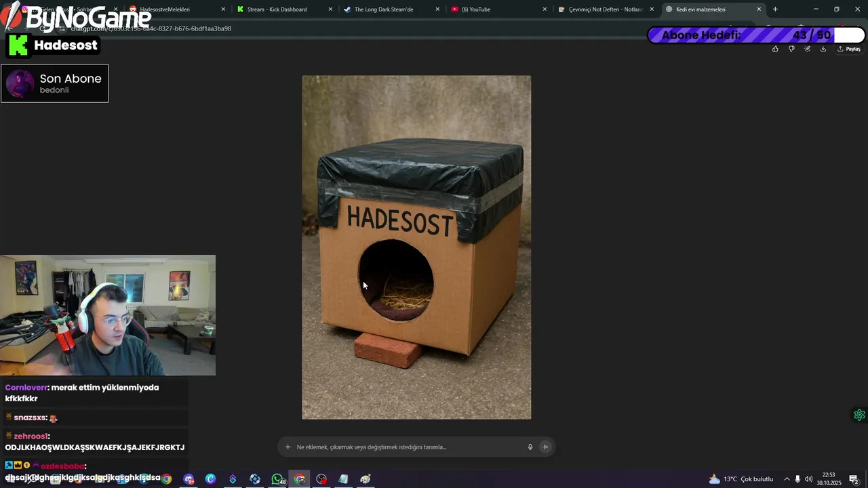Screen dimensions: 868x488
Task: Open the OBS-like round icon on taskbar
Action: coord(321,479)
